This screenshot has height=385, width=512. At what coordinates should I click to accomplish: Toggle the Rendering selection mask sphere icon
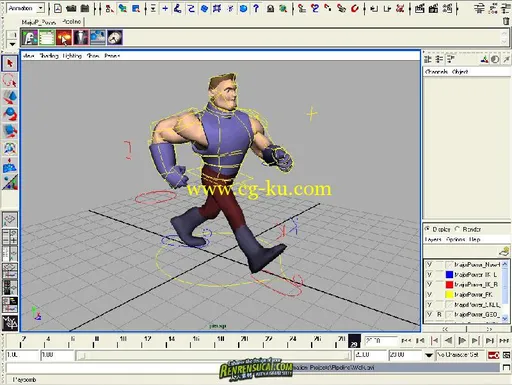[243, 8]
